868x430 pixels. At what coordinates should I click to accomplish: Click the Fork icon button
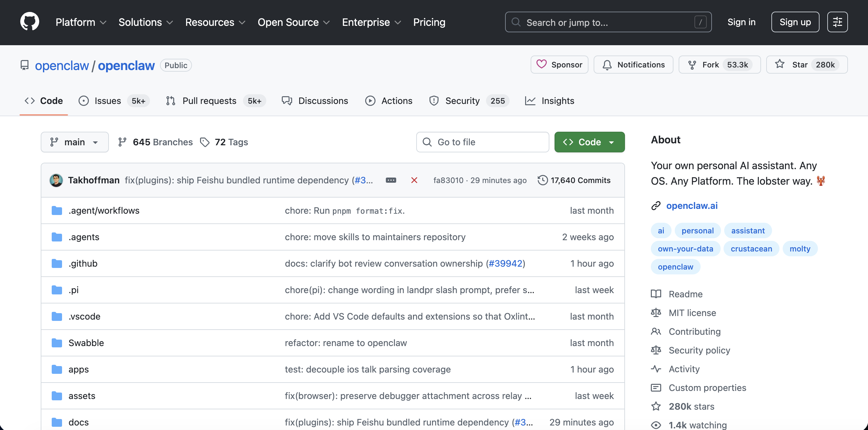pyautogui.click(x=692, y=64)
